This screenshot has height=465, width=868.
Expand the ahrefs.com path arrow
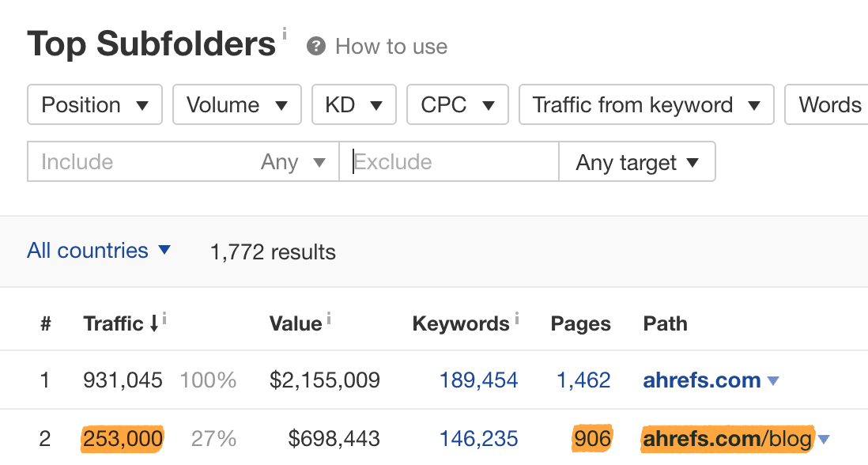coord(773,381)
